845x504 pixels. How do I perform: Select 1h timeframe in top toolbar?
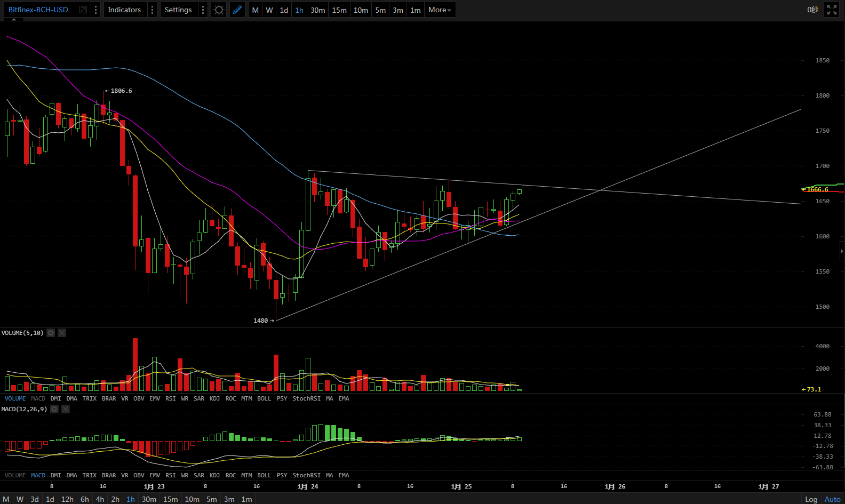point(299,10)
